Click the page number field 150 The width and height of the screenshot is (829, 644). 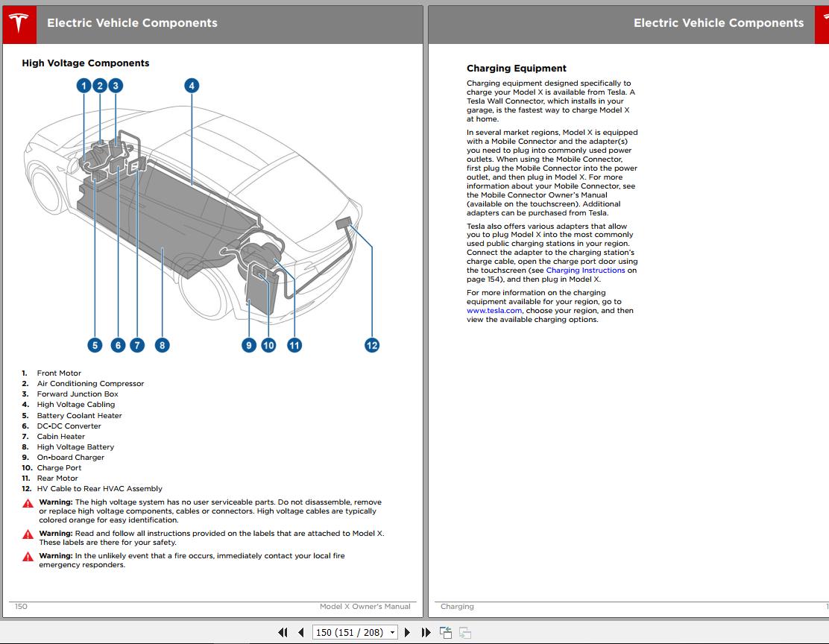pyautogui.click(x=350, y=632)
